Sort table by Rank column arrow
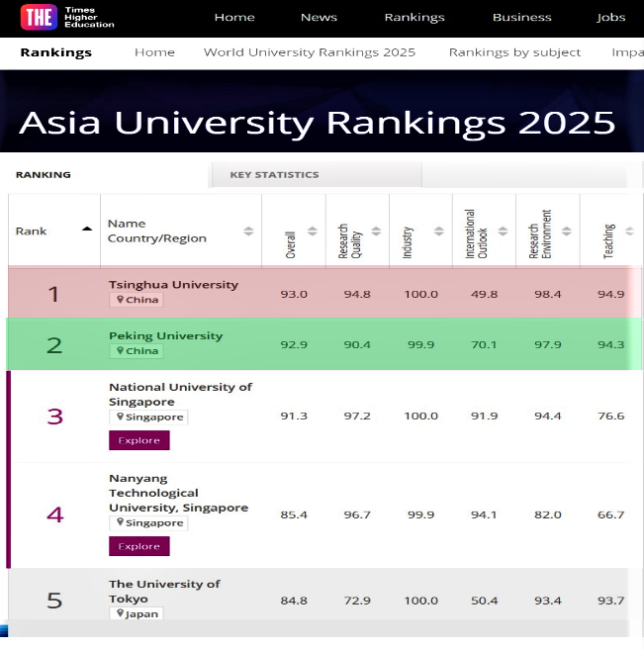This screenshot has width=644, height=650. coord(87,229)
